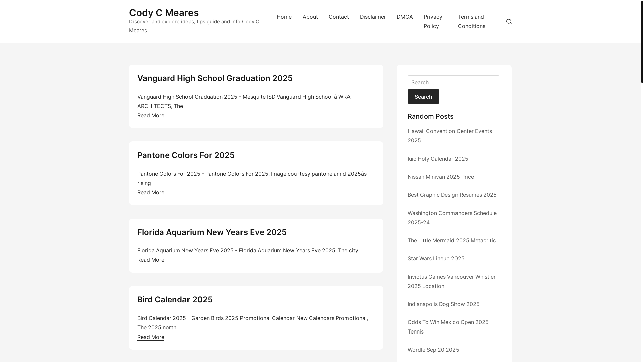This screenshot has height=362, width=644.
Task: Open the About page from navigation
Action: [x=310, y=17]
